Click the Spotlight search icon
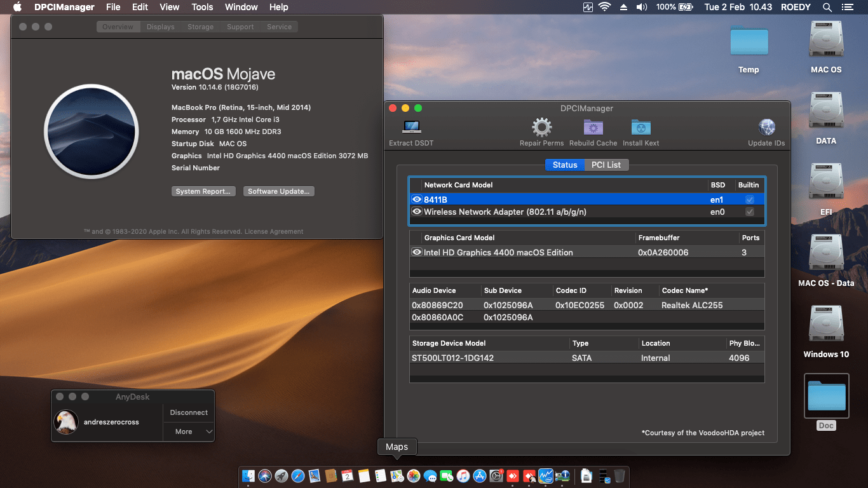 pyautogui.click(x=827, y=7)
